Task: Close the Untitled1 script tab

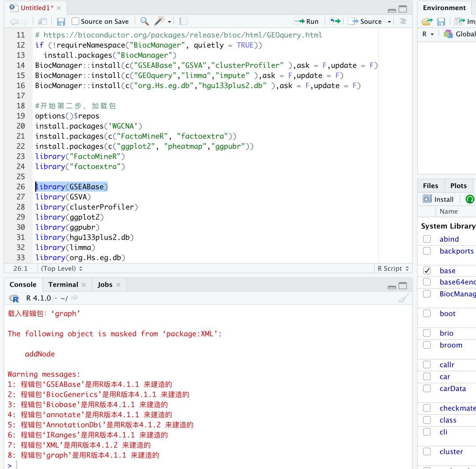Action: (x=59, y=8)
